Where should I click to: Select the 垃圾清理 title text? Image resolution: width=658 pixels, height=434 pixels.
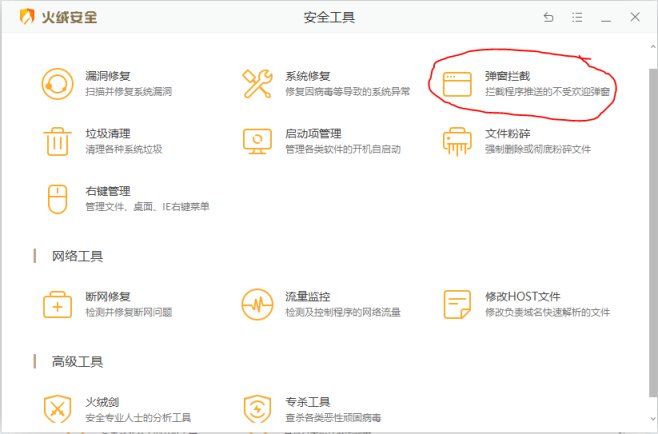click(108, 133)
